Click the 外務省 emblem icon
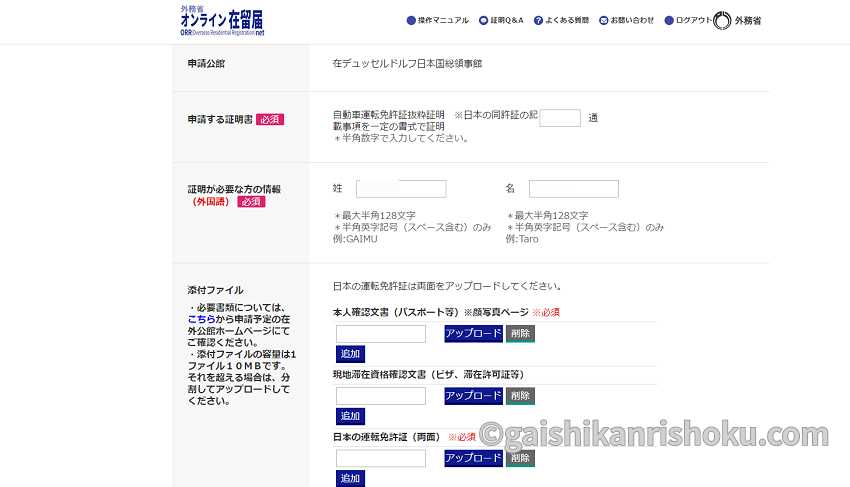 coord(722,21)
